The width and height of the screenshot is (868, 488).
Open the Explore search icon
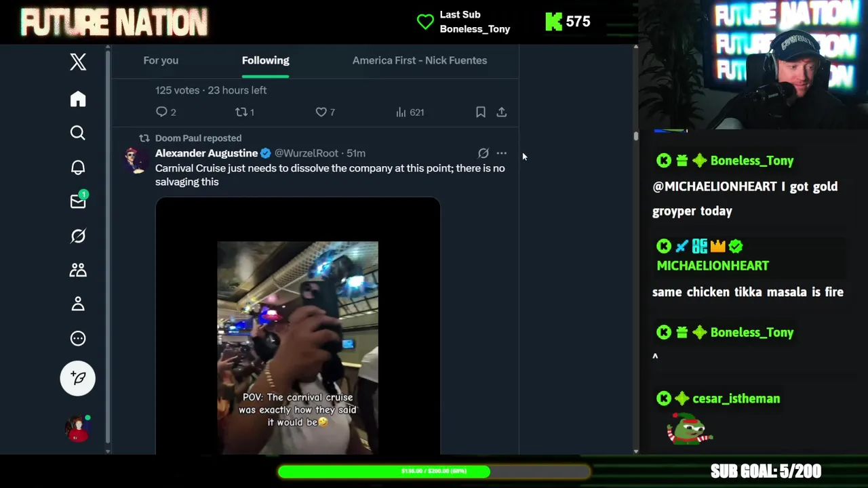[x=78, y=133]
